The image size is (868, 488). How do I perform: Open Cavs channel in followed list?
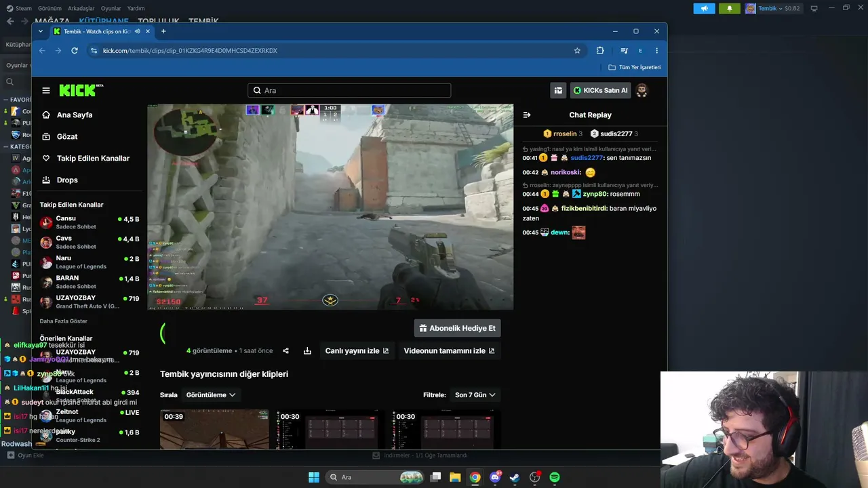click(90, 242)
